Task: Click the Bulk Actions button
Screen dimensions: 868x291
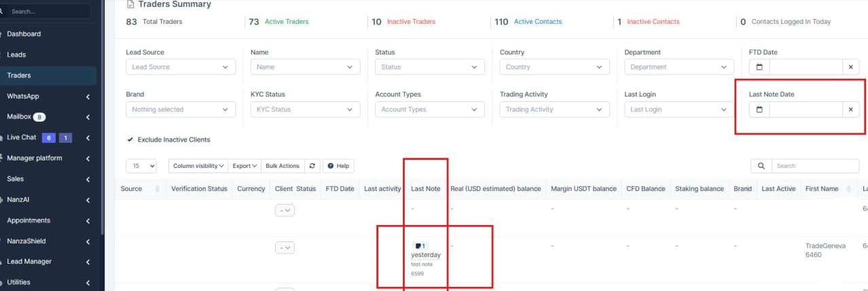Action: pyautogui.click(x=282, y=166)
